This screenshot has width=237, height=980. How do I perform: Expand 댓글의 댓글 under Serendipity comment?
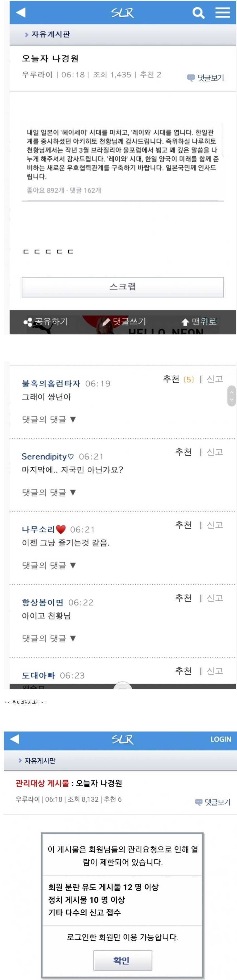click(49, 492)
